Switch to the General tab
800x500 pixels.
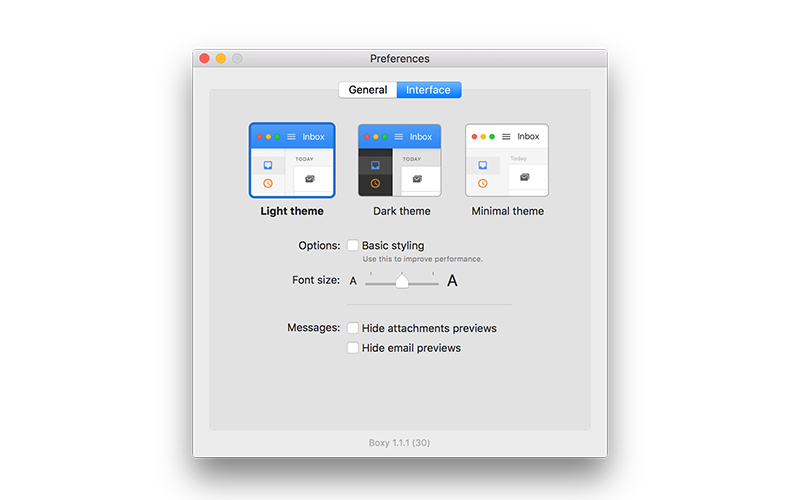[x=368, y=90]
